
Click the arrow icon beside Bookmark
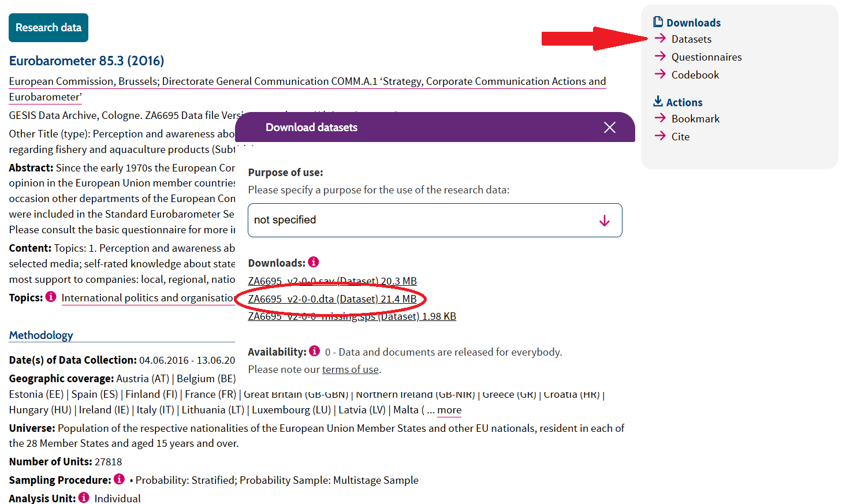pos(660,118)
